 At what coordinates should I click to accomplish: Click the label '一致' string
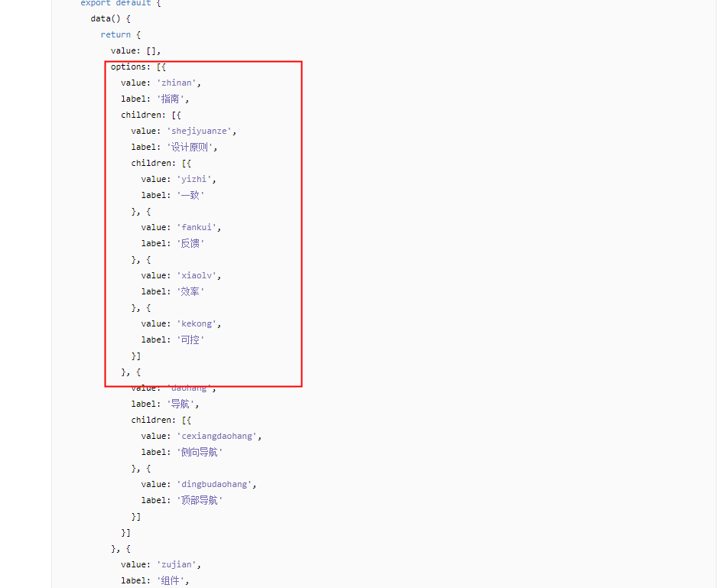190,195
